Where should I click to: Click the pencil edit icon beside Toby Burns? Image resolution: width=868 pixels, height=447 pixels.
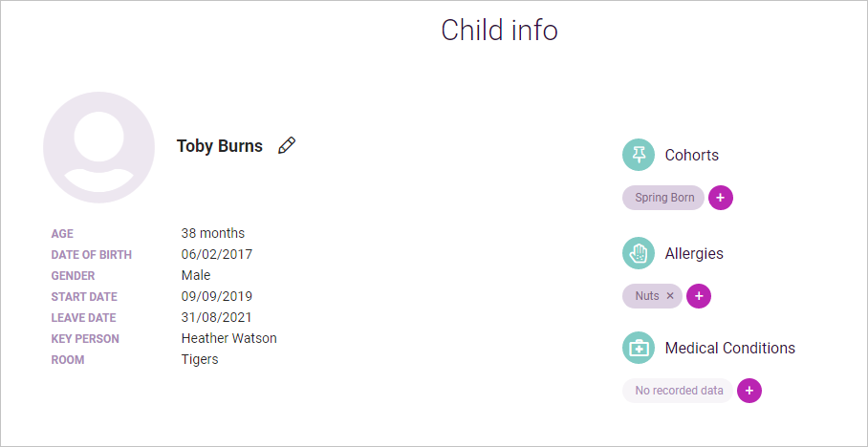click(x=287, y=145)
